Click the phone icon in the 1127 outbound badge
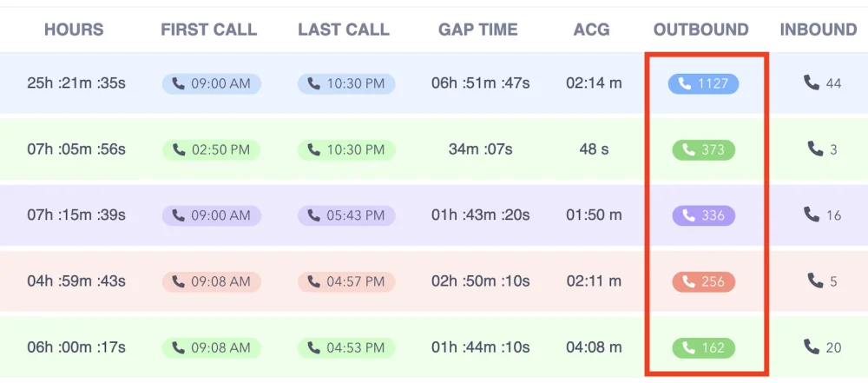The image size is (868, 383). [x=685, y=83]
